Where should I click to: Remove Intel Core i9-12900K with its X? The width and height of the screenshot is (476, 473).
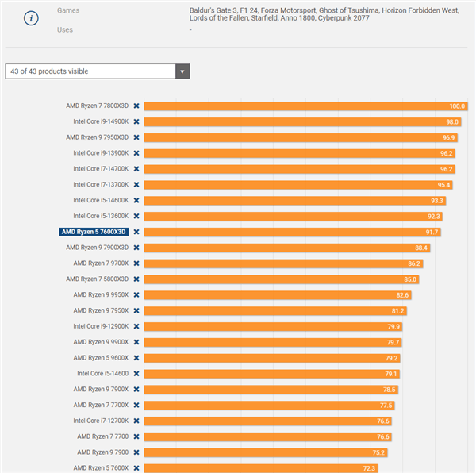(x=136, y=326)
